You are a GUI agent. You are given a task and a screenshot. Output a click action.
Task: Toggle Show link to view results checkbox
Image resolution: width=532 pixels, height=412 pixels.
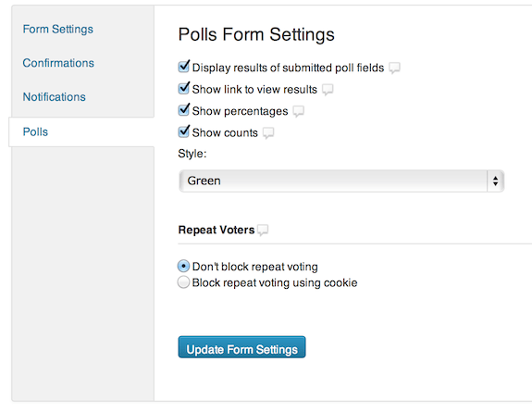pyautogui.click(x=183, y=88)
